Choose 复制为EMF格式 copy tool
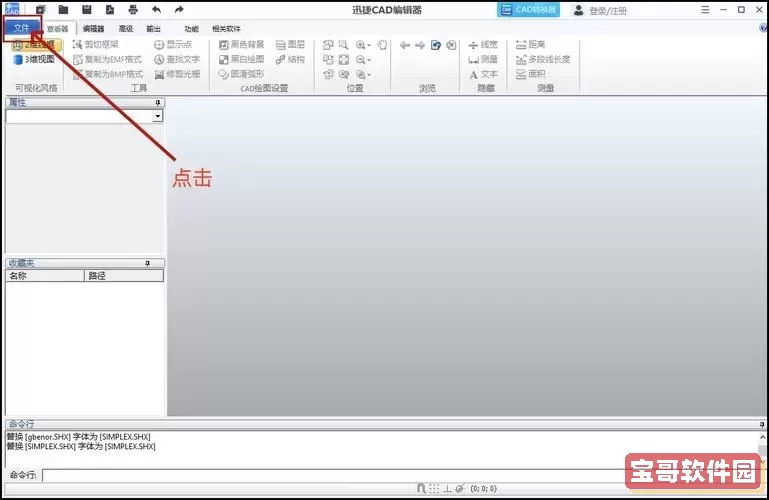 (107, 59)
